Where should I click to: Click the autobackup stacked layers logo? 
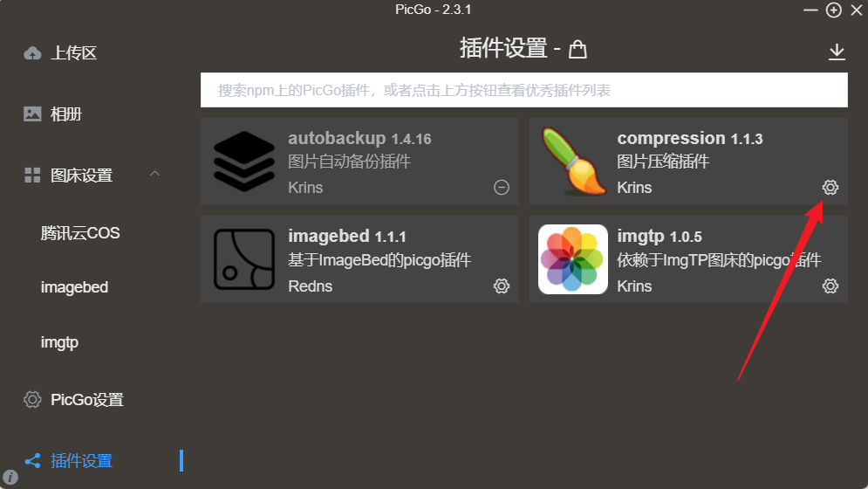[244, 162]
